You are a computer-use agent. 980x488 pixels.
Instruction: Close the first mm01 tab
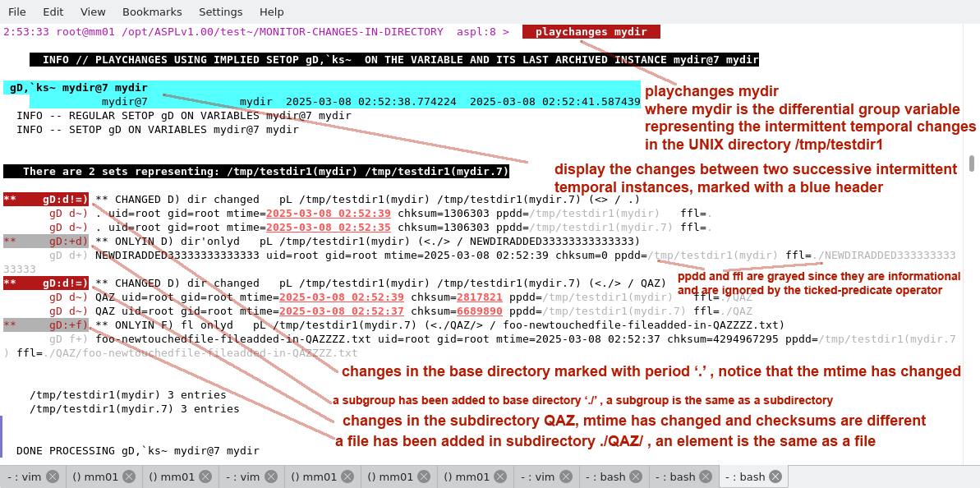[129, 476]
